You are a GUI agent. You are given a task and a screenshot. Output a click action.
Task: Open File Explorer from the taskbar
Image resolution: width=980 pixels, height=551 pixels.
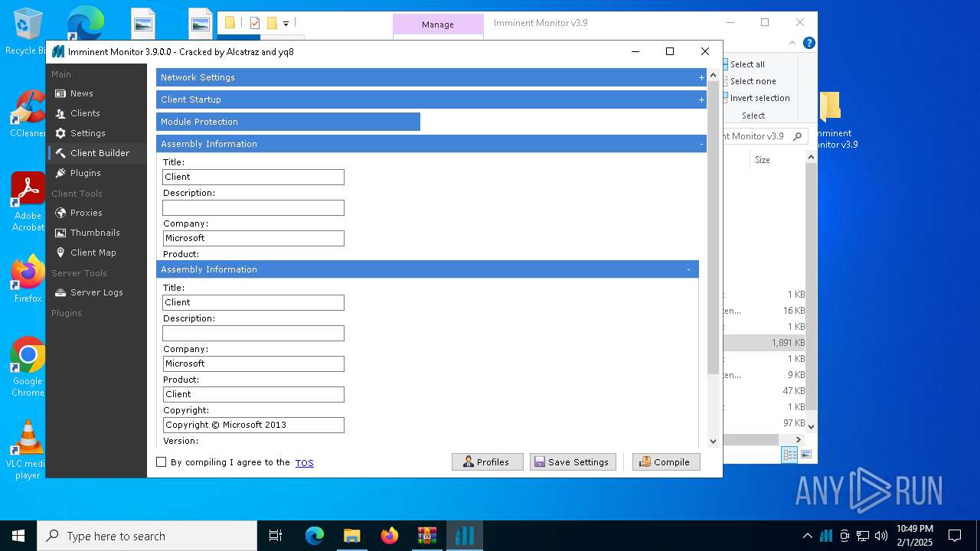click(x=351, y=536)
